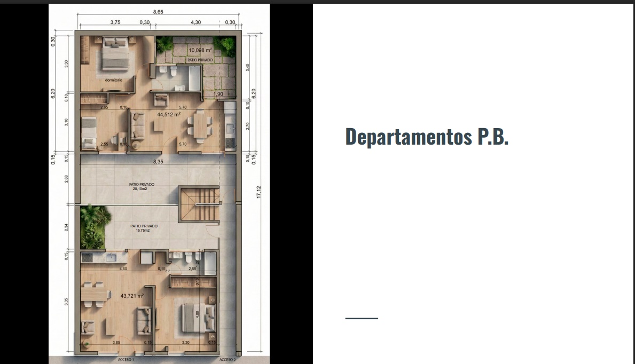
Task: Click the 'PATIO PRIVADO 15,75m2' label
Action: [144, 228]
